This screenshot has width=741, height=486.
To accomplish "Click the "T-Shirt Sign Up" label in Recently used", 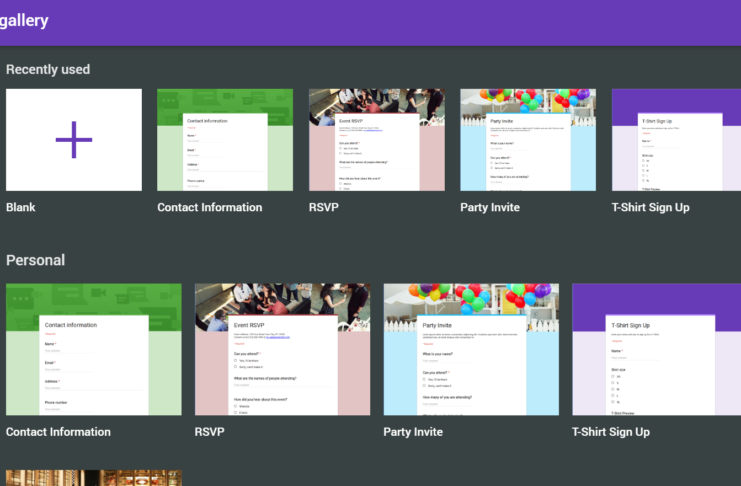I will point(651,208).
